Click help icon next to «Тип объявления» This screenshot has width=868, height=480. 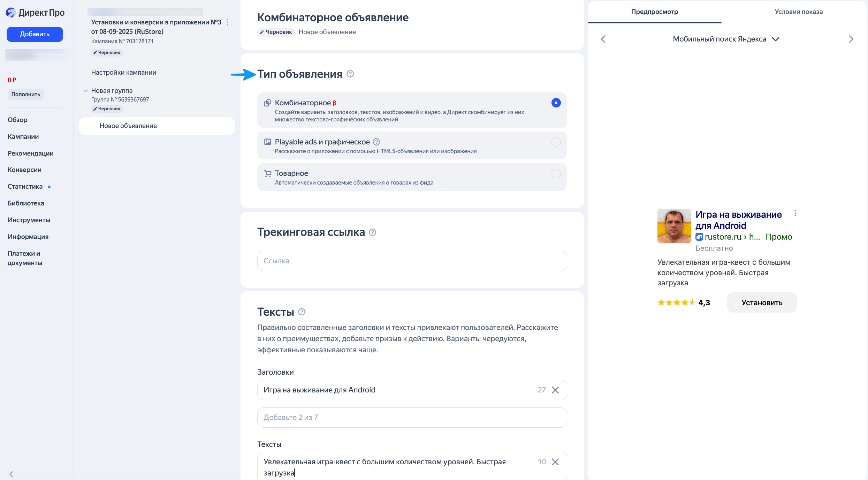(350, 74)
